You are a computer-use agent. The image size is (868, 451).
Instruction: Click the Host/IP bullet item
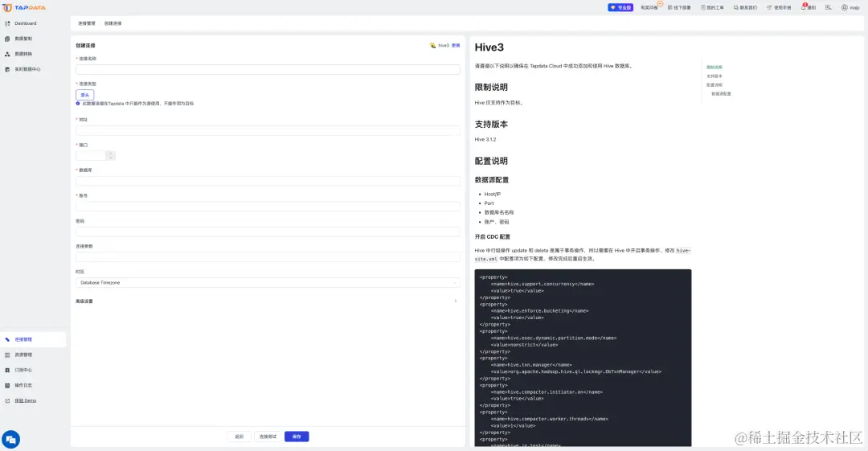click(492, 195)
